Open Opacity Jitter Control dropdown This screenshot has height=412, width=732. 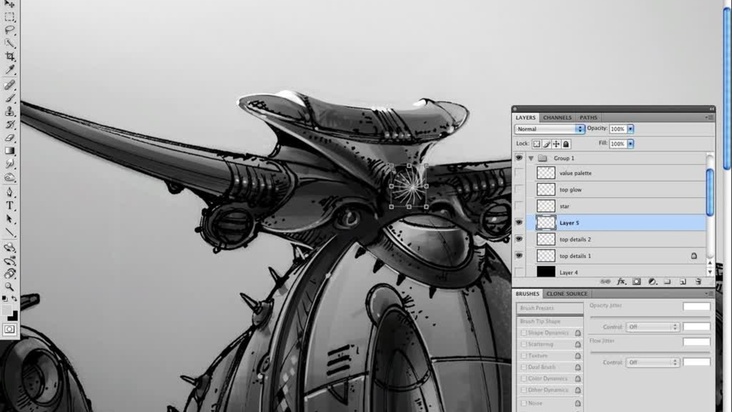pyautogui.click(x=652, y=327)
